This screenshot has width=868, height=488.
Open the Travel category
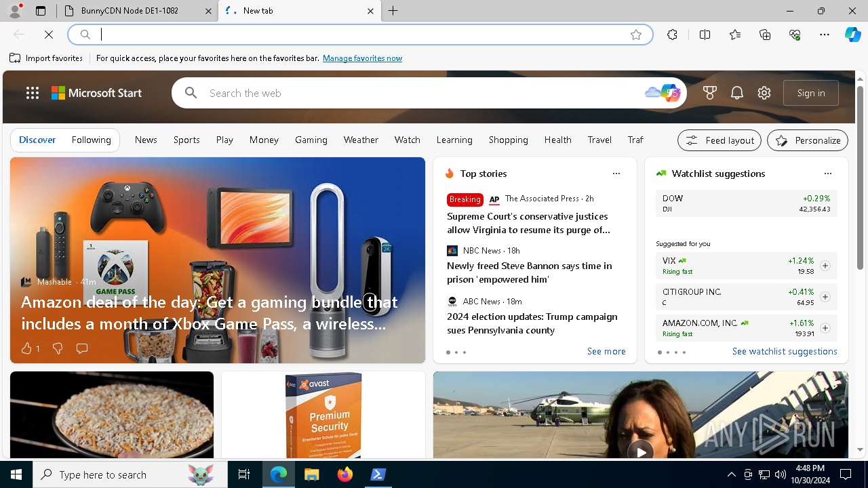[599, 140]
